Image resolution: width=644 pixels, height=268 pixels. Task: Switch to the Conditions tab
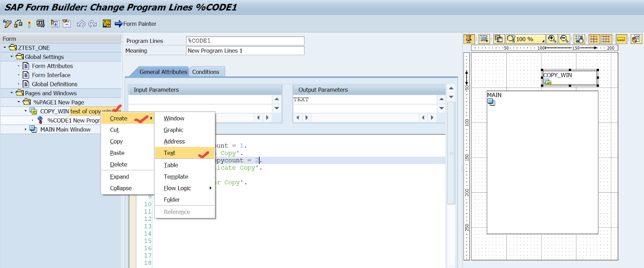(206, 72)
